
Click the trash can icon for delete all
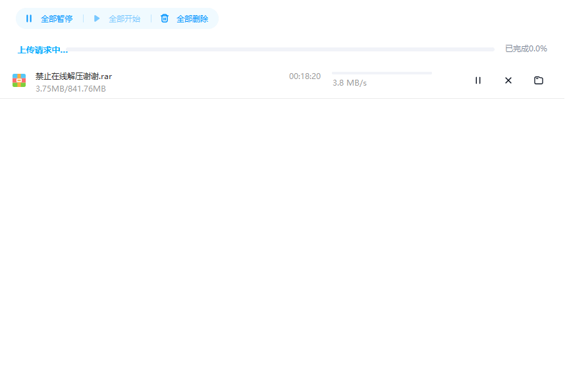pos(165,18)
